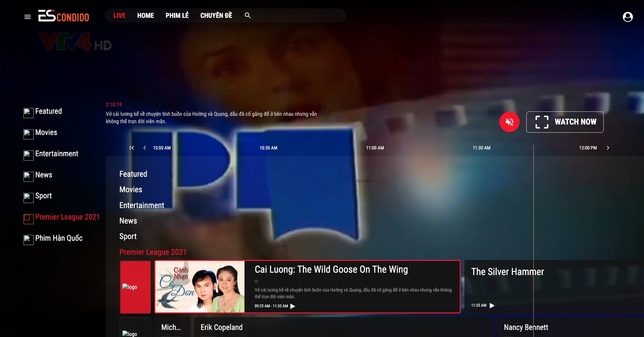This screenshot has height=337, width=644.
Task: Open the Erik Copeland program card
Action: pyautogui.click(x=343, y=327)
